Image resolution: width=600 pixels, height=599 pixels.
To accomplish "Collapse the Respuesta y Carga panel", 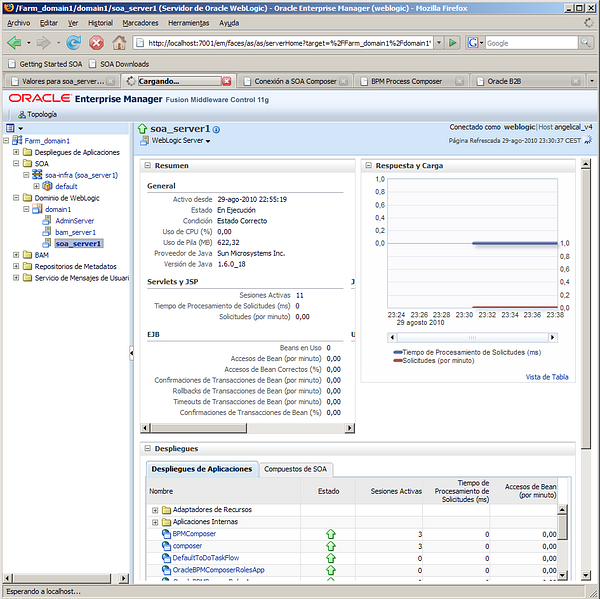I will (x=367, y=165).
